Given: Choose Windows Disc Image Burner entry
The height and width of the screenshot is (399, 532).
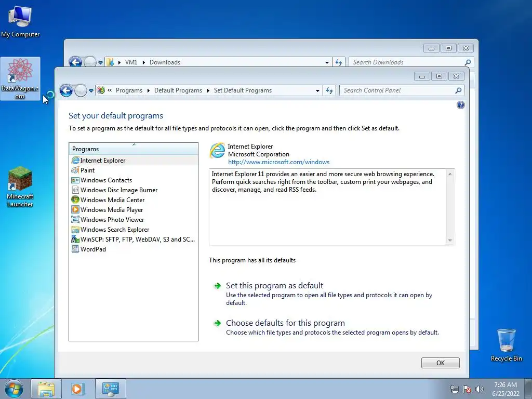Looking at the screenshot, I should [x=134, y=190].
